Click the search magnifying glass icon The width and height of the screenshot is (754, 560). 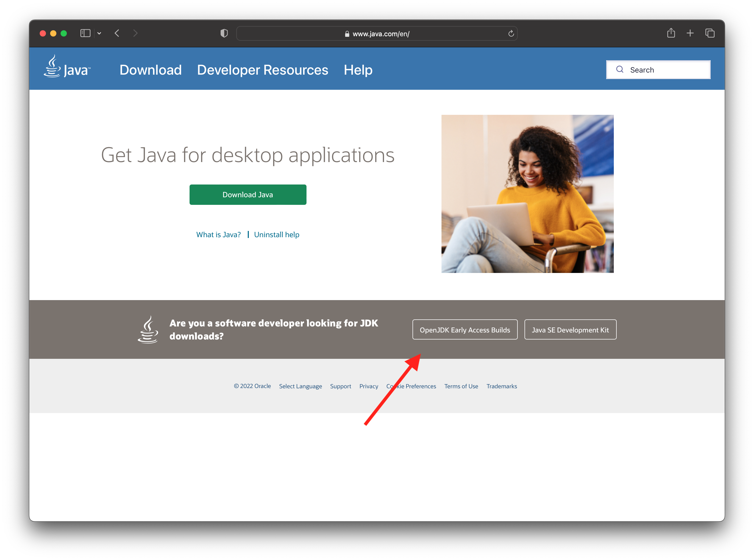(620, 69)
